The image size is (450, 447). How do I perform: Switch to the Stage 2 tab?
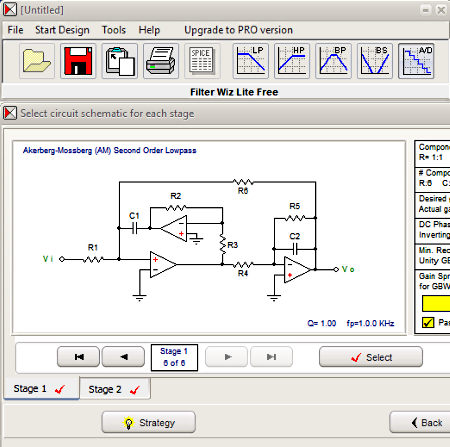pos(115,389)
